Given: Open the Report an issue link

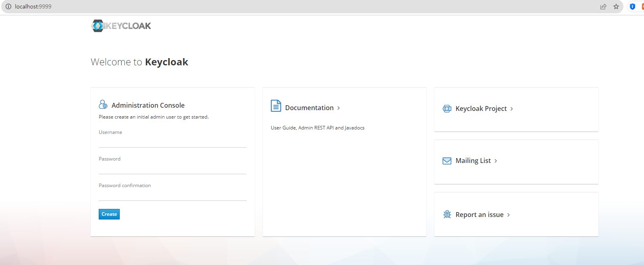Looking at the screenshot, I should point(480,215).
